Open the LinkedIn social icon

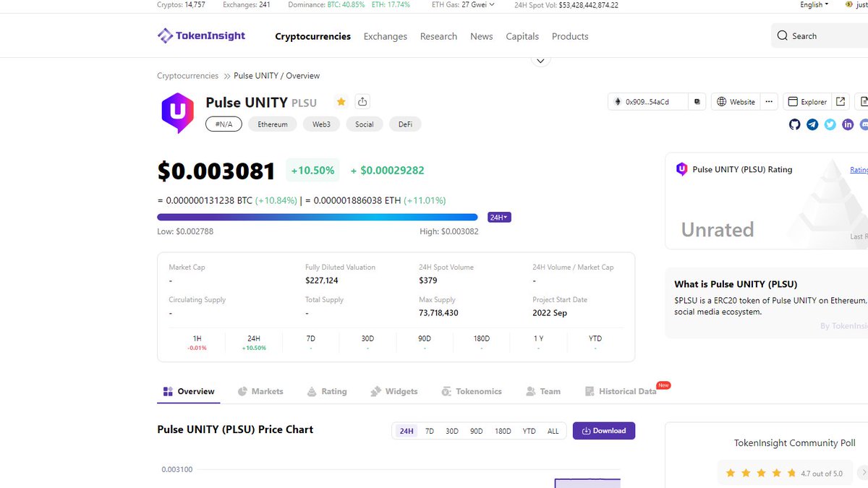(x=848, y=124)
